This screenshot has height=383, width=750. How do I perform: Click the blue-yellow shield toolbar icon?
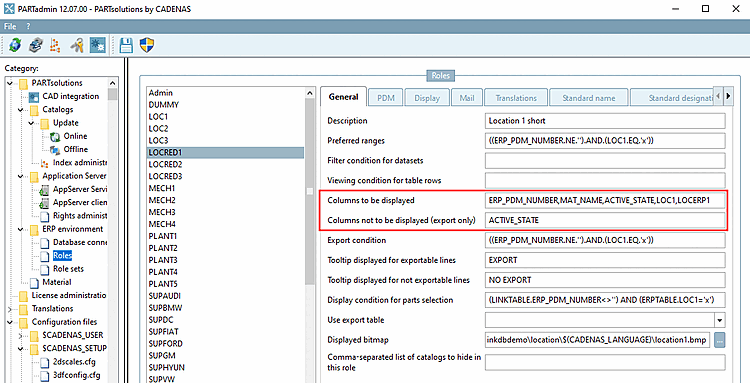(x=146, y=45)
